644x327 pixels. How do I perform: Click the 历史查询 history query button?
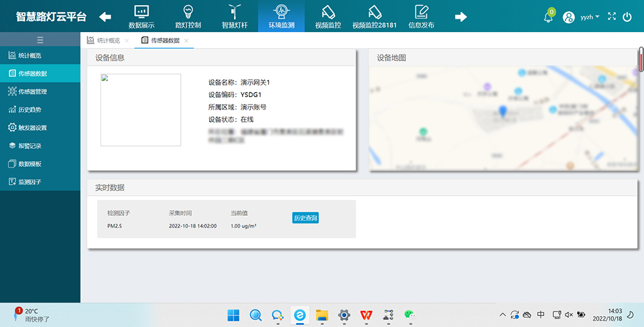tap(306, 218)
